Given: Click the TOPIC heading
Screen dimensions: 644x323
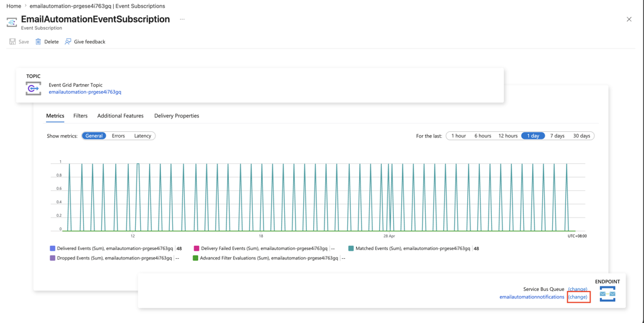Looking at the screenshot, I should (x=33, y=76).
